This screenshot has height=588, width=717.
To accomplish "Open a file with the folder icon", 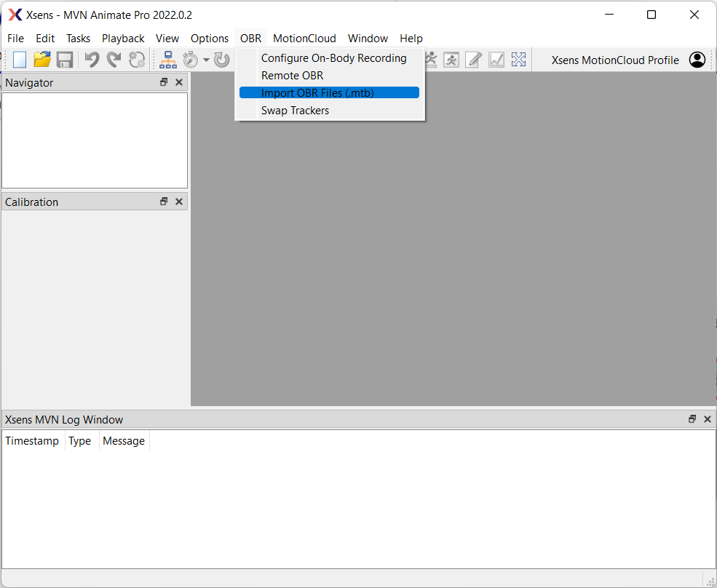I will (42, 60).
